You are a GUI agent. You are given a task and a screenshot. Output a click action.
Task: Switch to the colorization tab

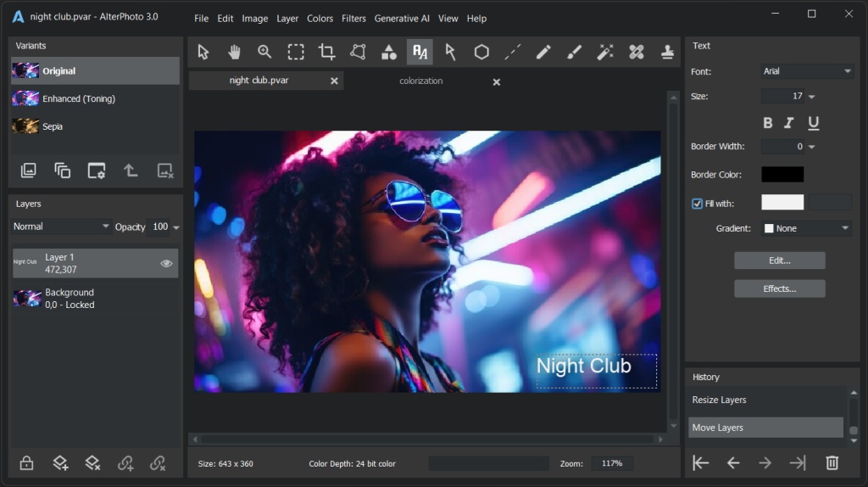421,81
